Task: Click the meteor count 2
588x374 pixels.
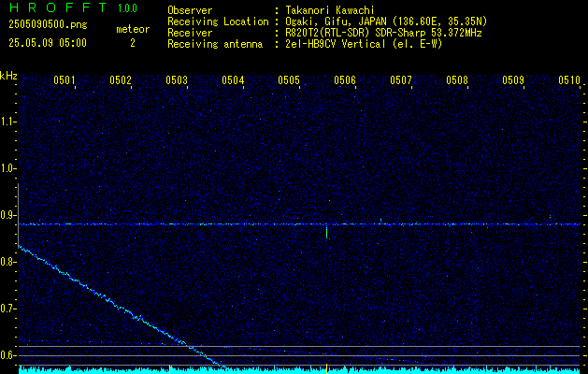Action: pyautogui.click(x=133, y=43)
